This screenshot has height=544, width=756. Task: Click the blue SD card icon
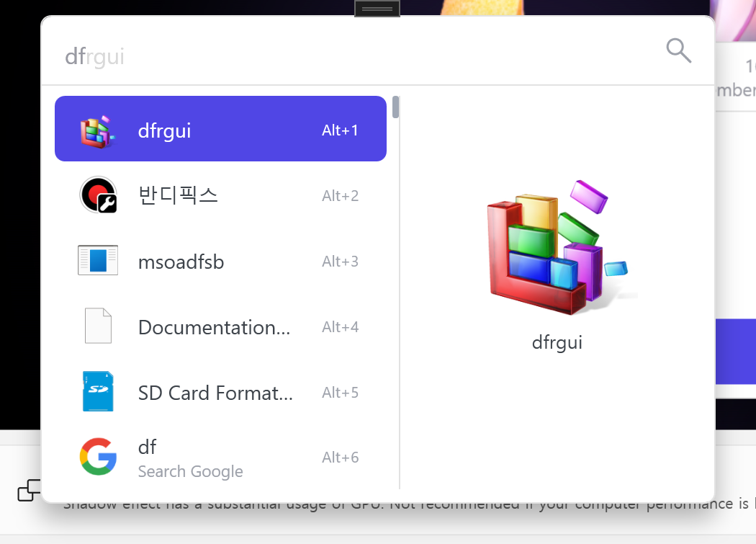(x=98, y=391)
